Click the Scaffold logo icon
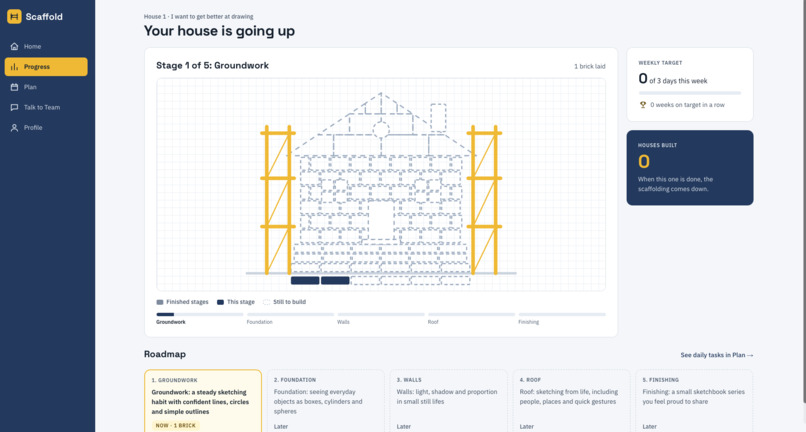 point(14,16)
